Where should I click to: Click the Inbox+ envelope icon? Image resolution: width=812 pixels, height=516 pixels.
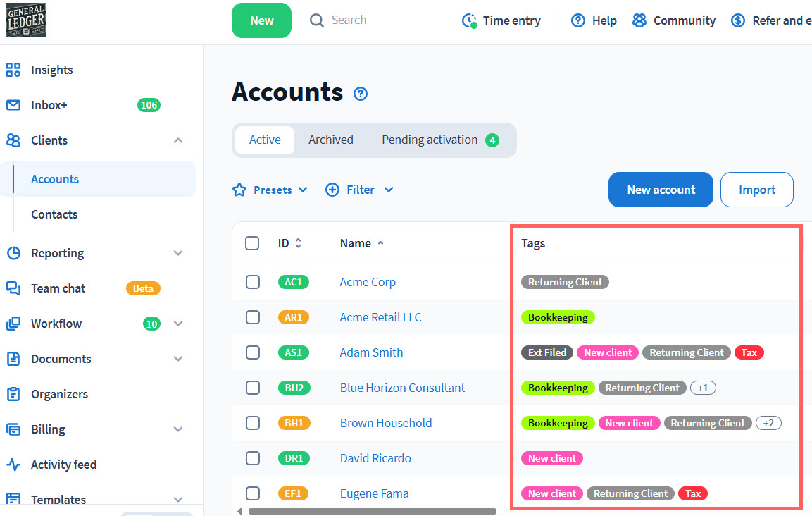pos(13,105)
